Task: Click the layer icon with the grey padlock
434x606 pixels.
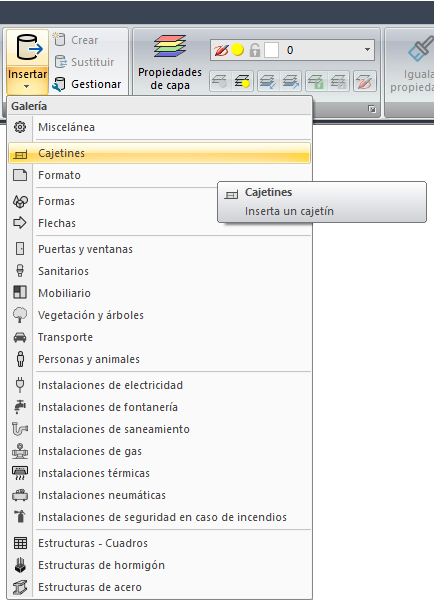Action: coord(339,81)
